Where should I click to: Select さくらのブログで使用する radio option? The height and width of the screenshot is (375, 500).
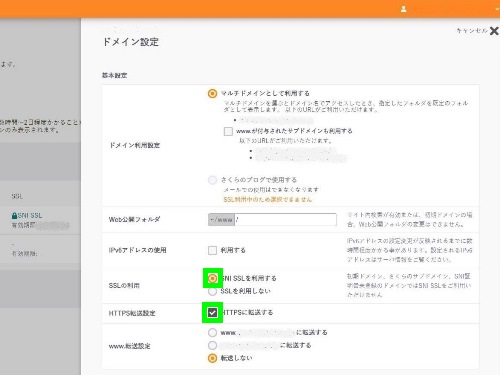point(212,180)
